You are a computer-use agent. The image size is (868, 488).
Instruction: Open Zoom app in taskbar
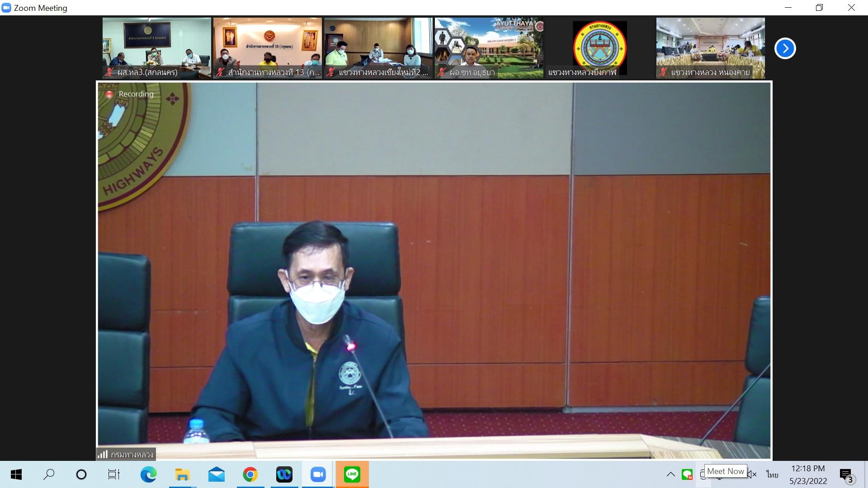coord(318,474)
